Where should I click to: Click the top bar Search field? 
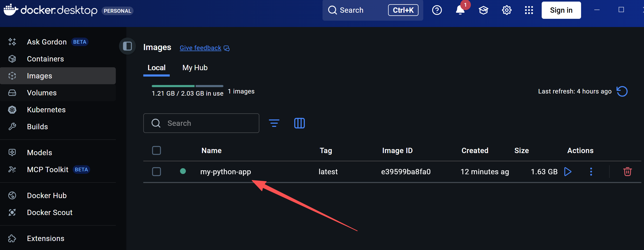(x=373, y=10)
